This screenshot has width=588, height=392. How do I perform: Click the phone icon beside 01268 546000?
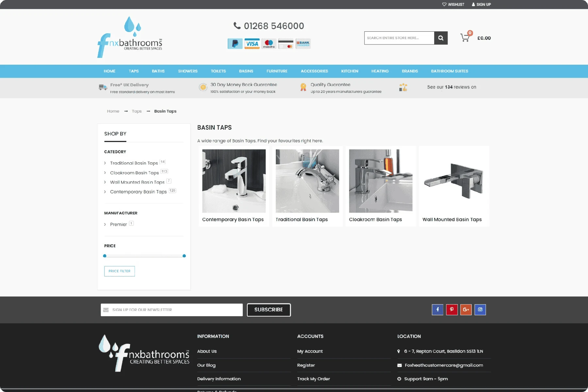point(237,25)
